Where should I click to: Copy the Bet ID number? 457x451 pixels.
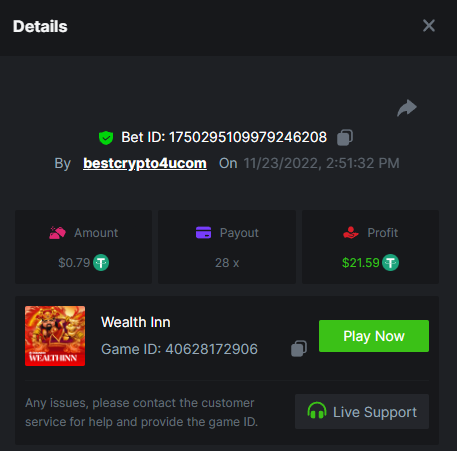coord(345,137)
